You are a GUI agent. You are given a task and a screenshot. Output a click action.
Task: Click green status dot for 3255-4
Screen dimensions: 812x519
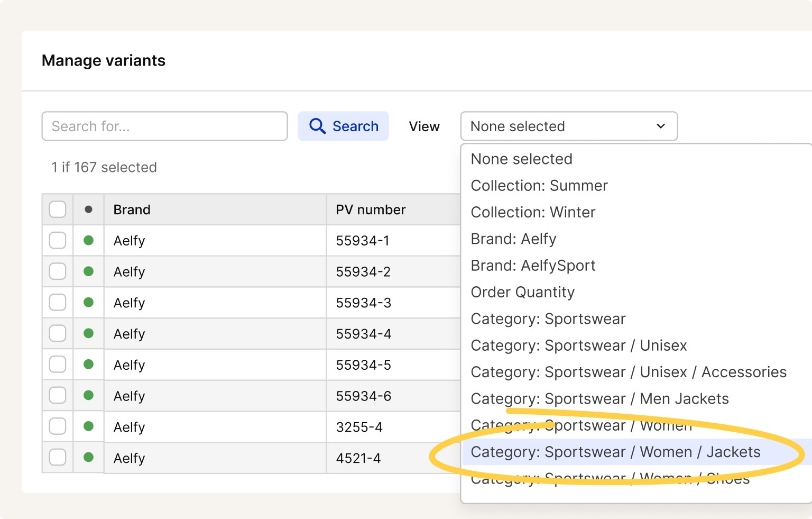(89, 426)
